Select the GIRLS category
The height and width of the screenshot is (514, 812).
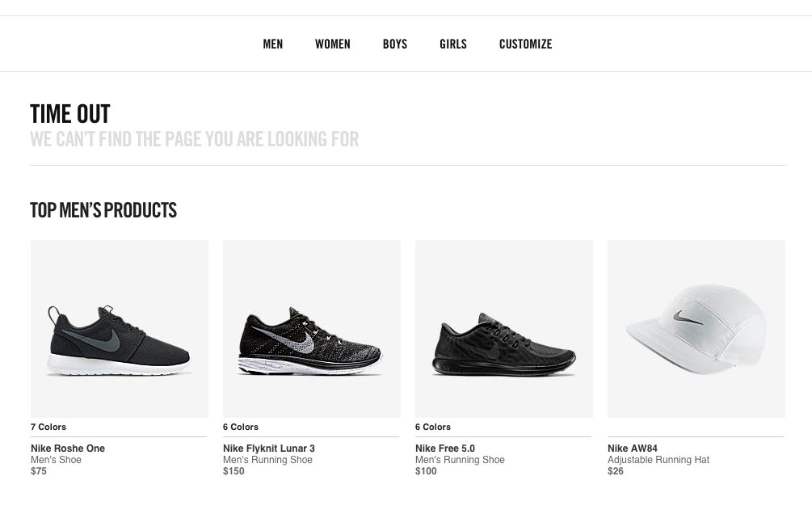452,44
